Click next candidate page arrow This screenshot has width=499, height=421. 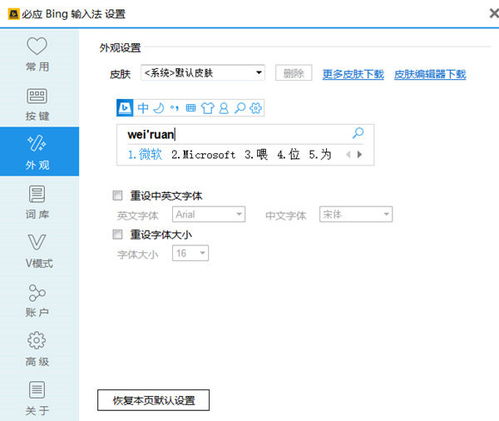tap(359, 154)
